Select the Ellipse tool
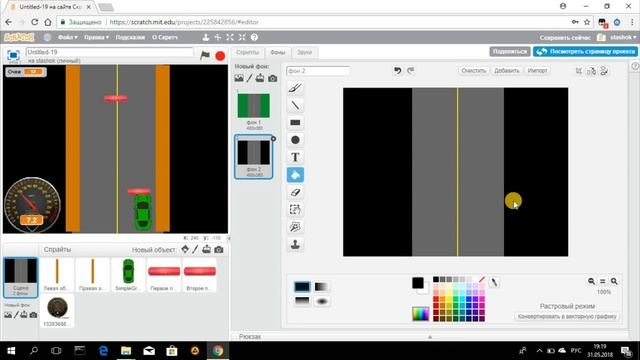The image size is (640, 360). coord(295,140)
